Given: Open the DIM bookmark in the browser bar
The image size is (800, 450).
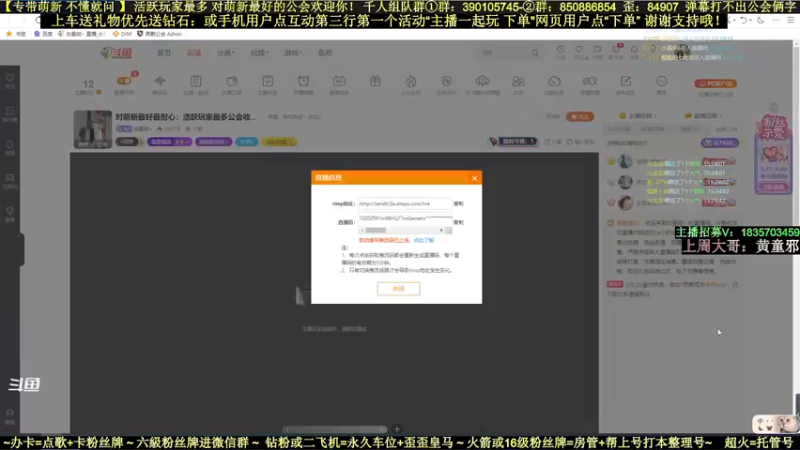Looking at the screenshot, I should [122, 34].
